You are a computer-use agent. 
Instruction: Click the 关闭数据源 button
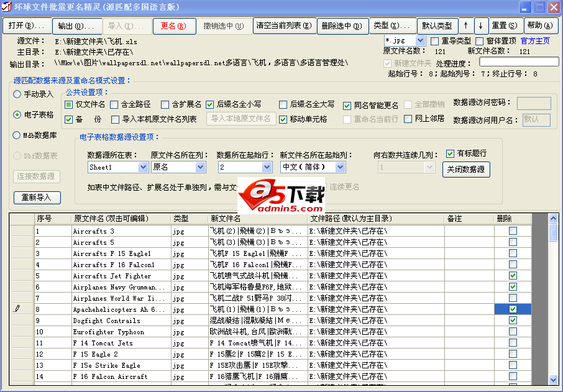point(466,170)
